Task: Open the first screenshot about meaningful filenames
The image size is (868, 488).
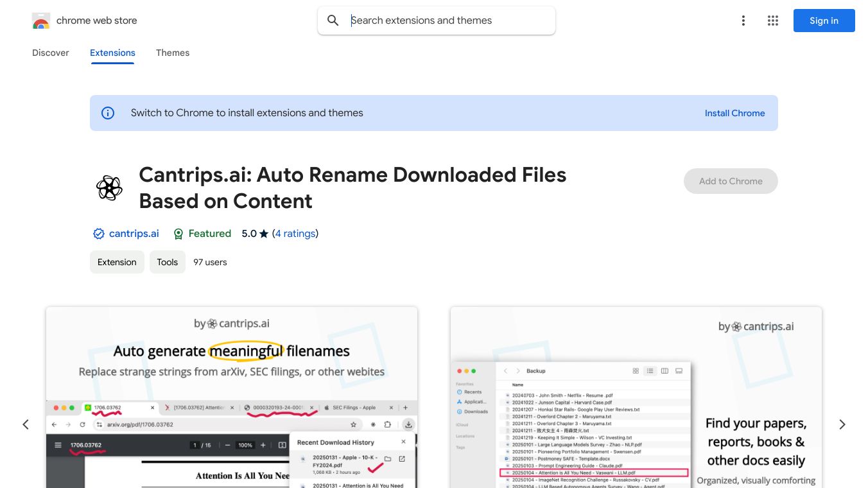Action: click(232, 397)
